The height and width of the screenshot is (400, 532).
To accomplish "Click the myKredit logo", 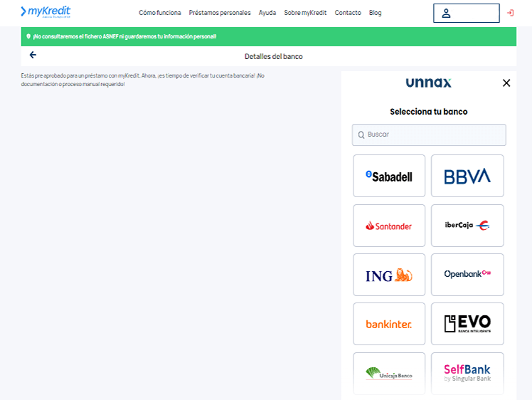I will pyautogui.click(x=46, y=12).
